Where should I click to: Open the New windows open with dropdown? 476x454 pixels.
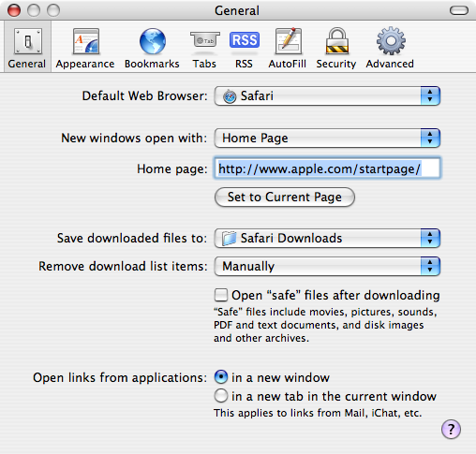point(327,138)
